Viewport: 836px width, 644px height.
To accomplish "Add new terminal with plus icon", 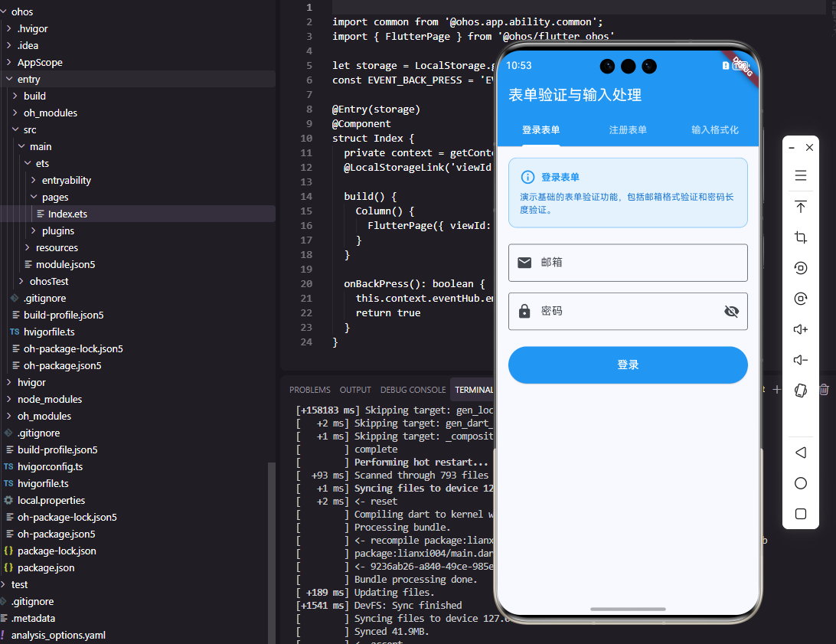I will pos(777,390).
